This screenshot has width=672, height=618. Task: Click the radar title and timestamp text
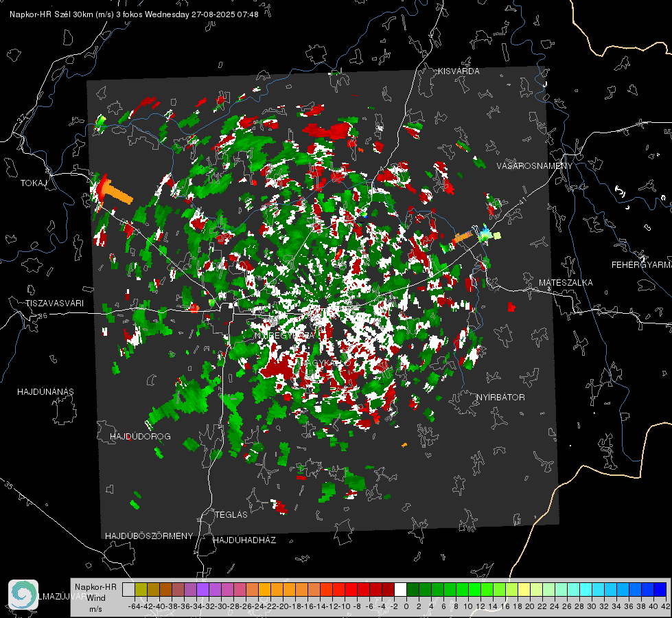coord(134,14)
